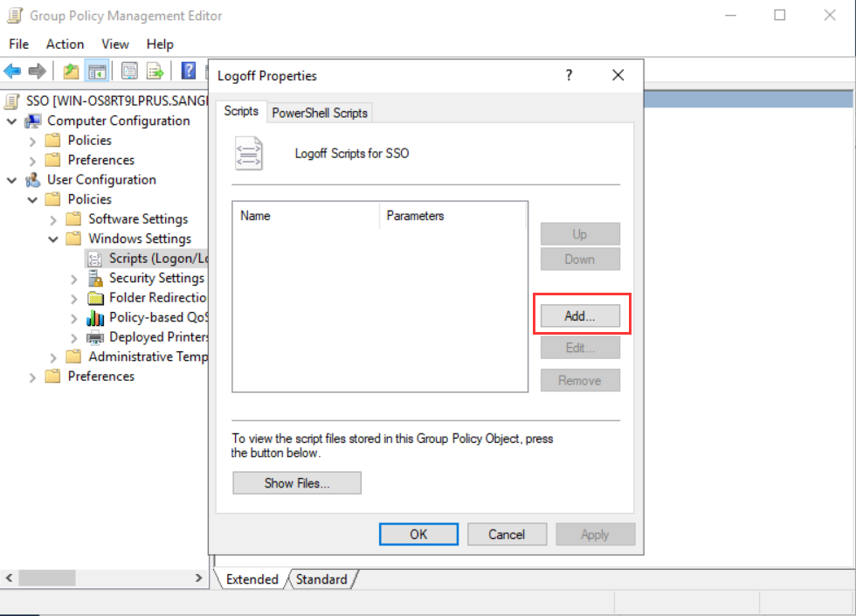Collapse the User Configuration node
Screen dimensions: 856x616
click(12, 180)
